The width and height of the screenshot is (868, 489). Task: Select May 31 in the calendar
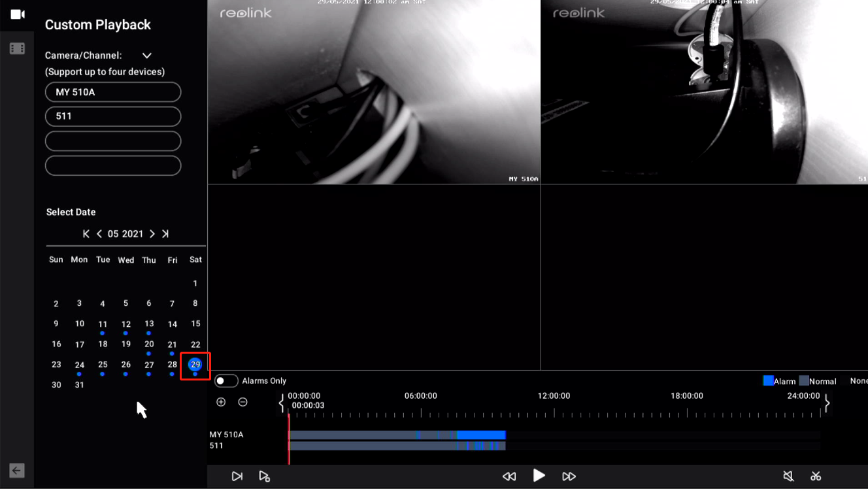click(x=79, y=385)
